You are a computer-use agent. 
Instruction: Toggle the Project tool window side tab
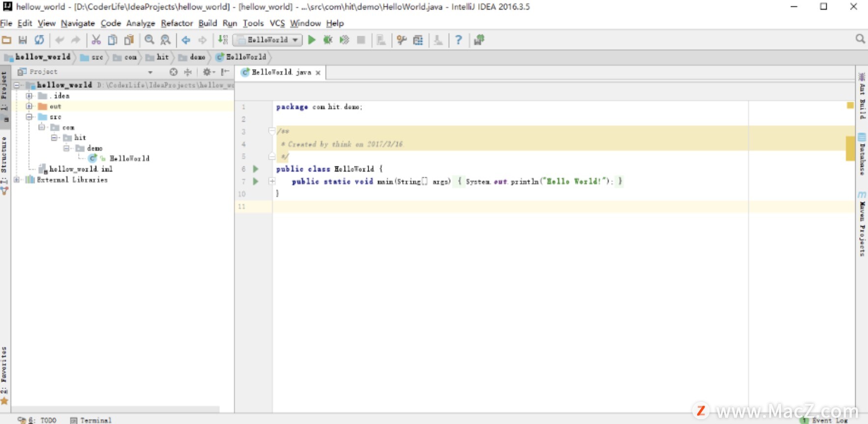coord(4,97)
